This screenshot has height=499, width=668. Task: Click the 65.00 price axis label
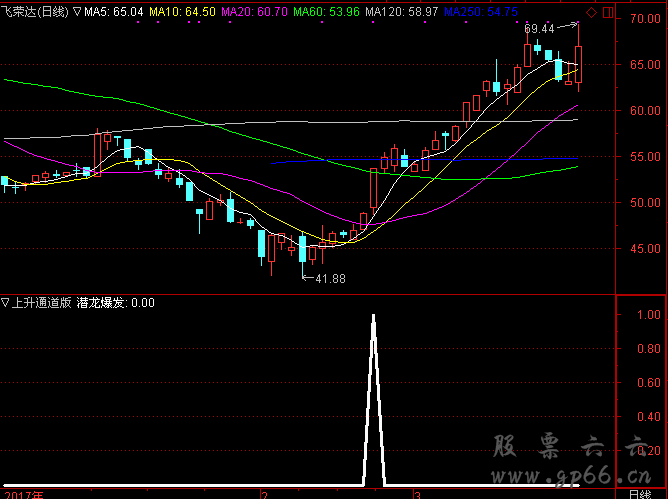645,65
